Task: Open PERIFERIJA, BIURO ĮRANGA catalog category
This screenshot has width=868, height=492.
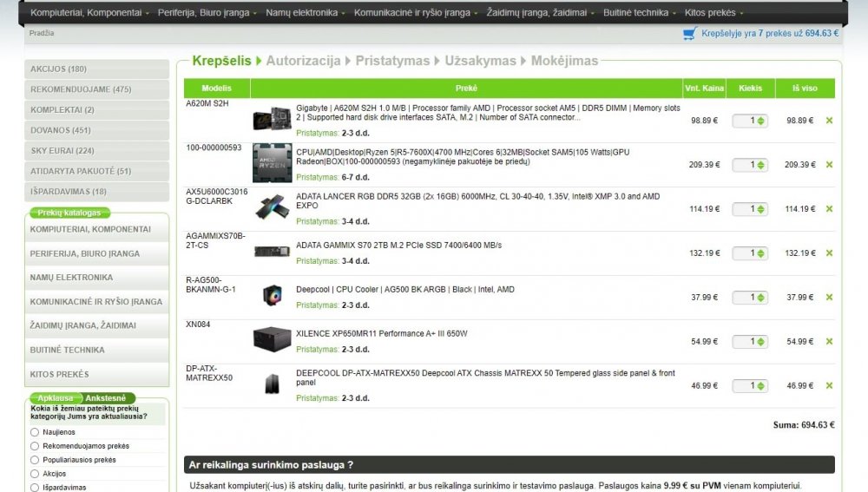Action: tap(97, 254)
